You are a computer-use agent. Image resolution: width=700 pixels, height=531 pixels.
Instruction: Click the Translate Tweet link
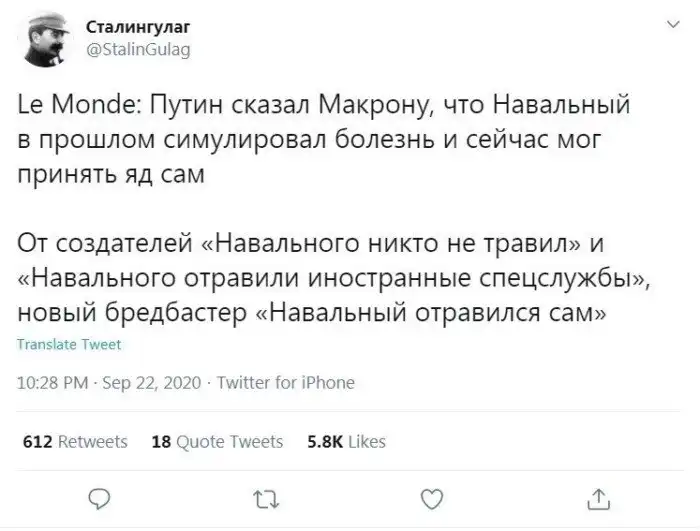[x=70, y=345]
